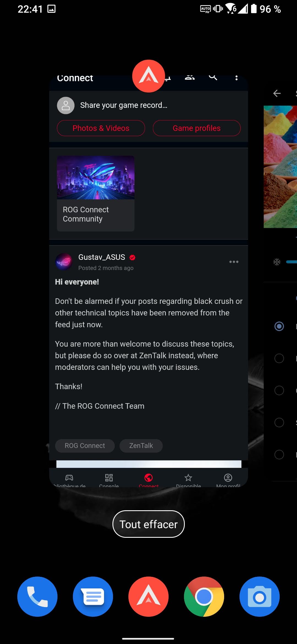Select the second radio option
Viewport: 297px width, 644px height.
(x=279, y=358)
